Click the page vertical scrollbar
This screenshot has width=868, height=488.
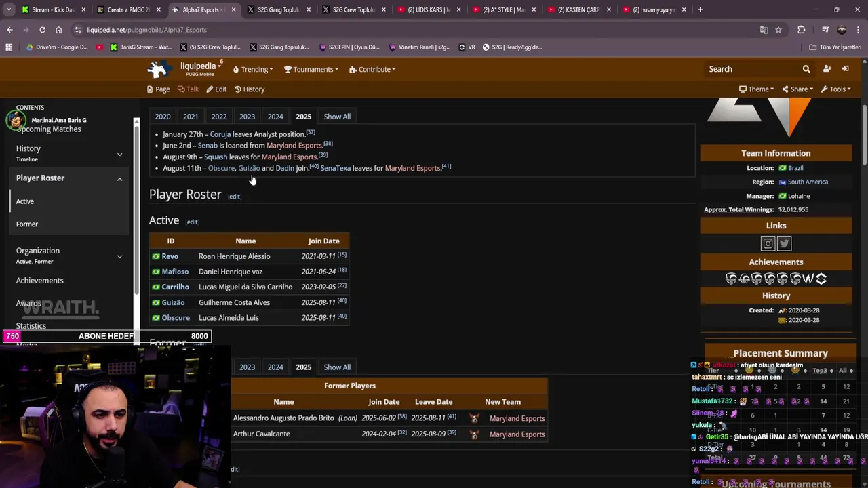click(865, 136)
